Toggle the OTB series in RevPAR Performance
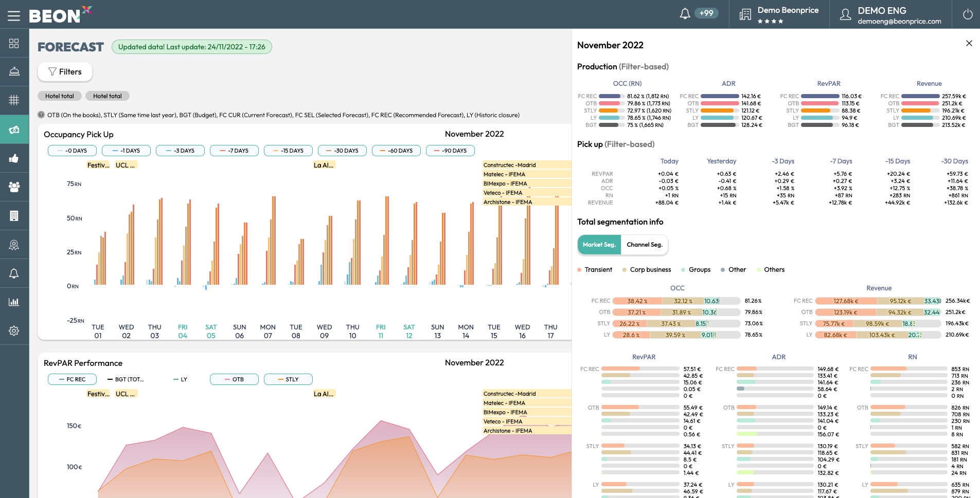Viewport: 980px width, 498px height. click(234, 379)
